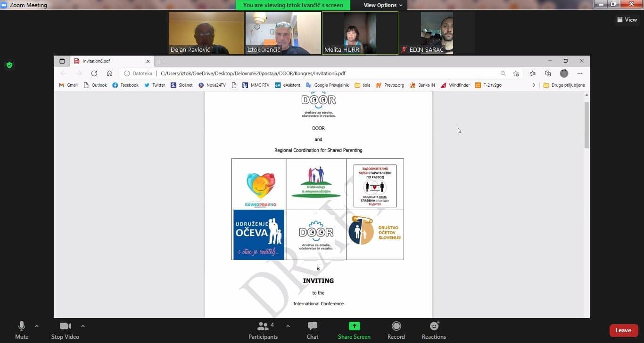Open the Siol.net bookmark
Viewport: 644px width, 343px height.
coord(182,85)
